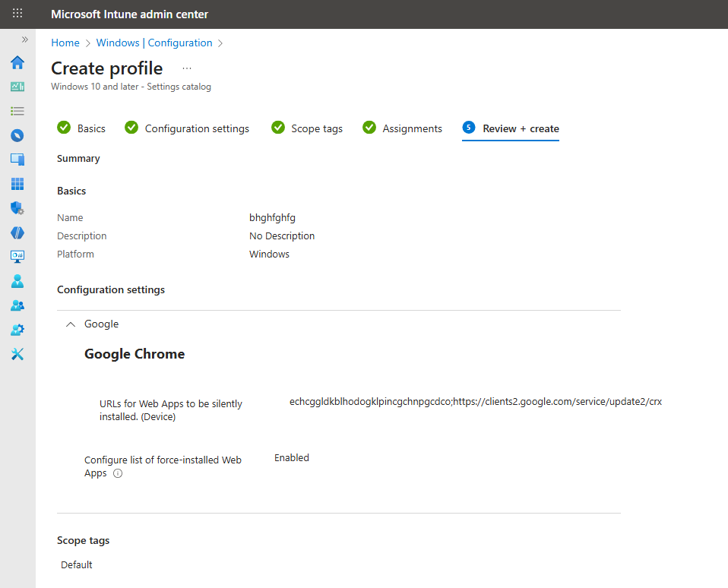Click URLs for Web Apps setting label
Viewport: 728px width, 588px height.
coord(171,410)
